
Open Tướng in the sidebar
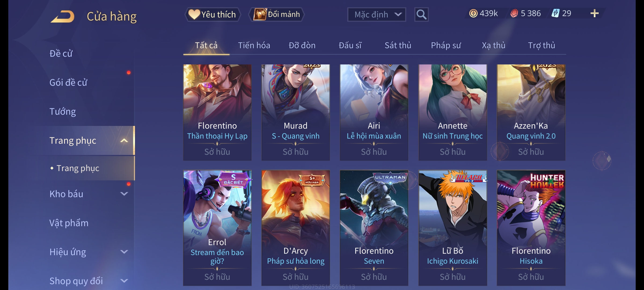point(63,111)
